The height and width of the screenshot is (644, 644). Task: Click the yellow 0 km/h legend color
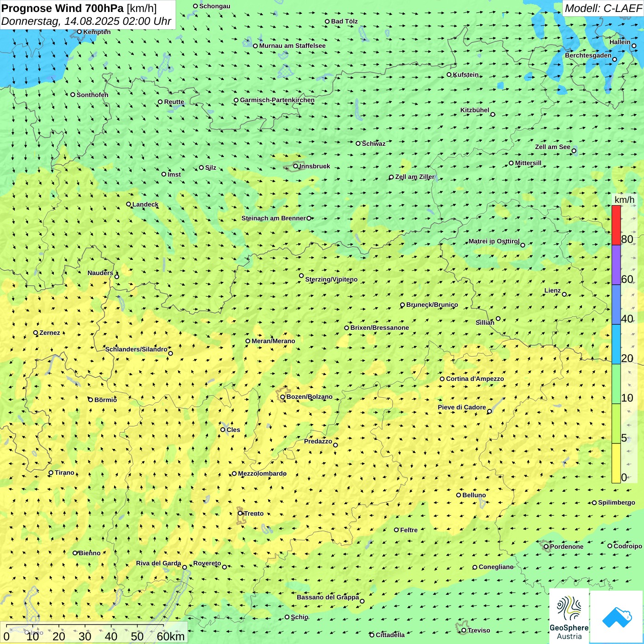[x=616, y=463]
